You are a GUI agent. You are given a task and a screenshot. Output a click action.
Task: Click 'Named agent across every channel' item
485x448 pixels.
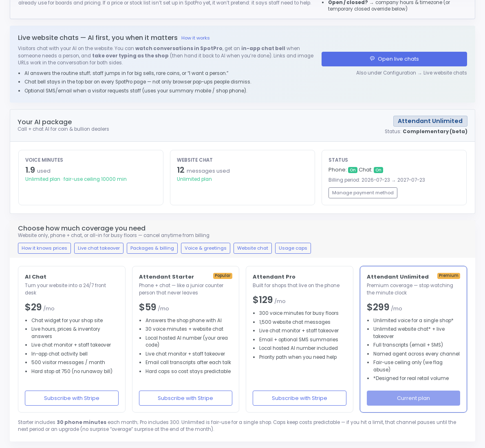(x=417, y=354)
